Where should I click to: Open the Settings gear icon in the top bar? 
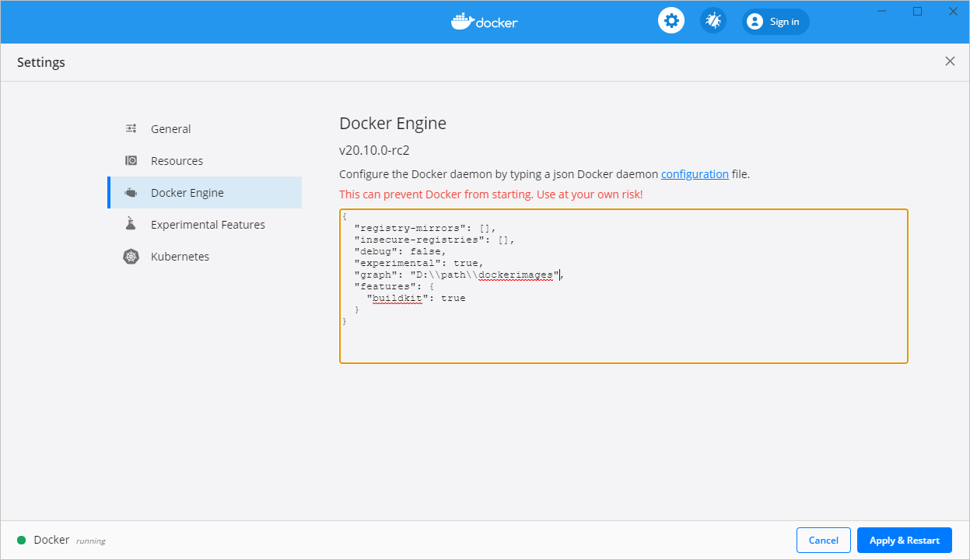pos(671,20)
